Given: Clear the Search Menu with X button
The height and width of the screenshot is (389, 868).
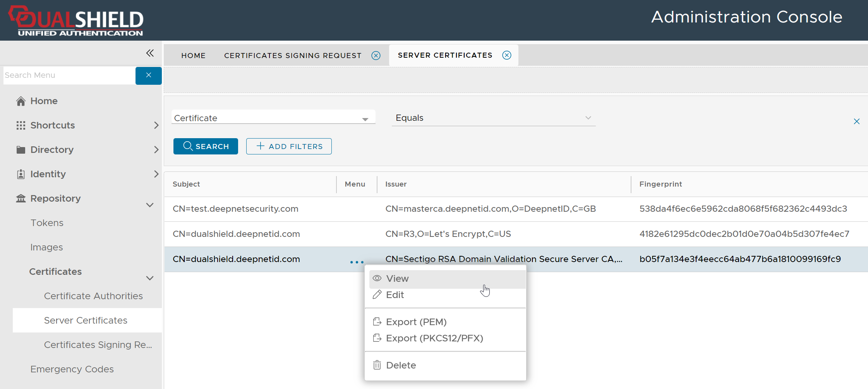Looking at the screenshot, I should (x=148, y=75).
